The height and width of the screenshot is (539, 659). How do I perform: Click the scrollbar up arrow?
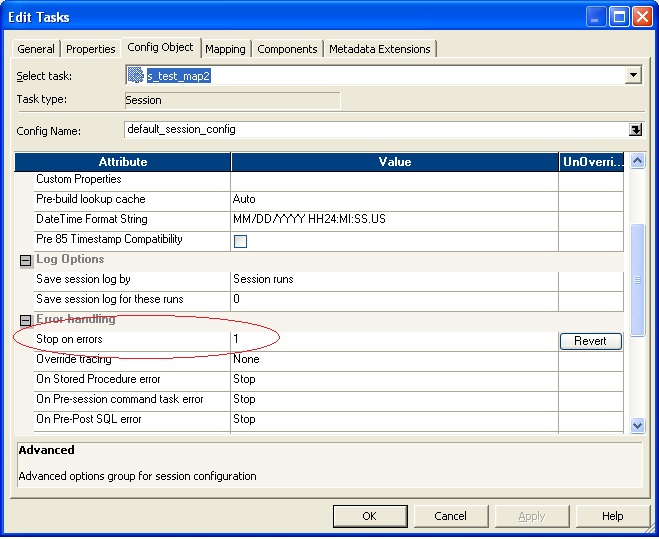pyautogui.click(x=637, y=161)
